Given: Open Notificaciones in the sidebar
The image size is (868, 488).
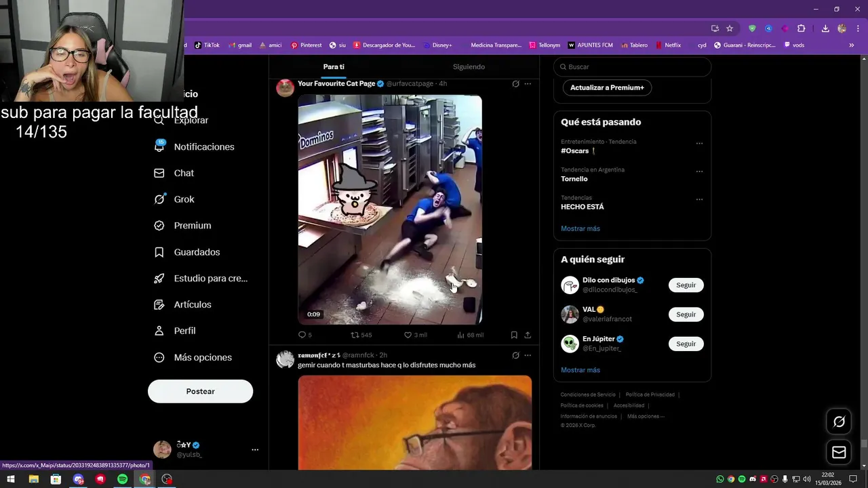Looking at the screenshot, I should (x=195, y=146).
